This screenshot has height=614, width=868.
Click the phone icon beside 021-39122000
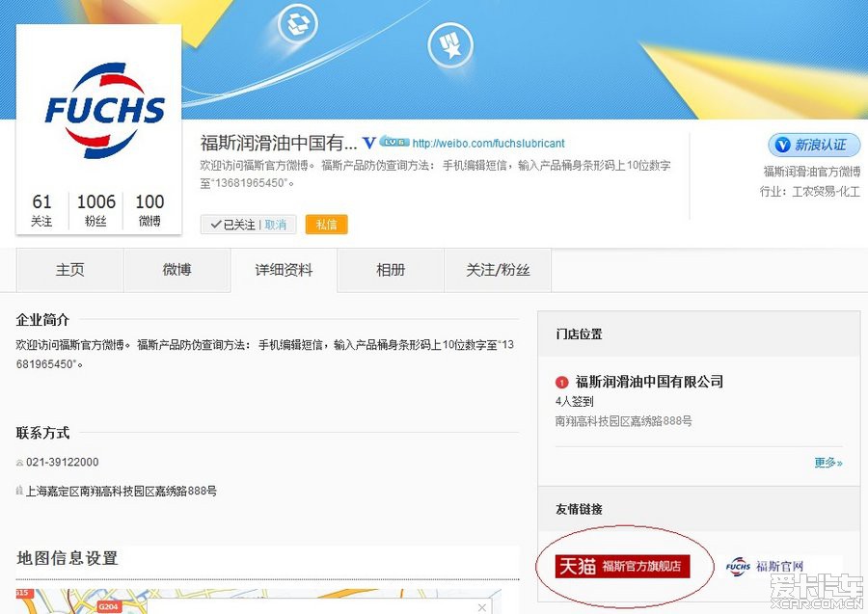coord(20,463)
